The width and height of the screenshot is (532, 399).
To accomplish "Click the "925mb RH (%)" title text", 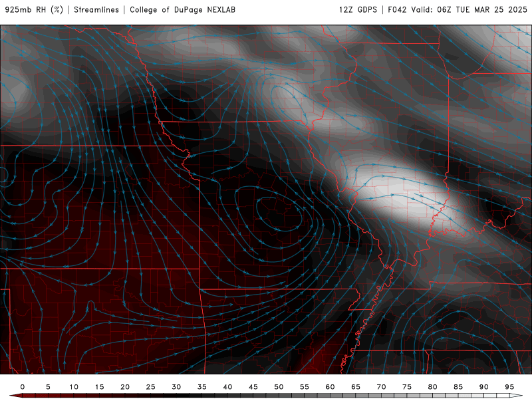I will point(34,10).
